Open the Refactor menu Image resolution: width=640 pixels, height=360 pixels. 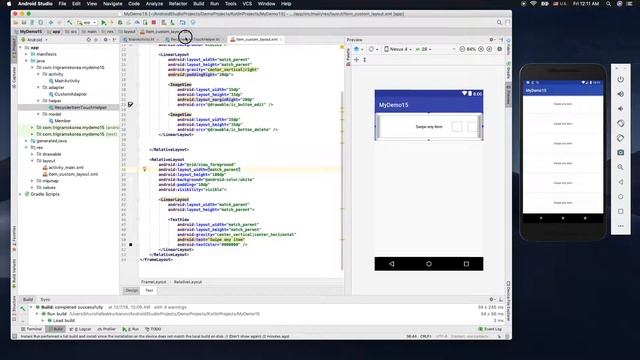coord(178,4)
